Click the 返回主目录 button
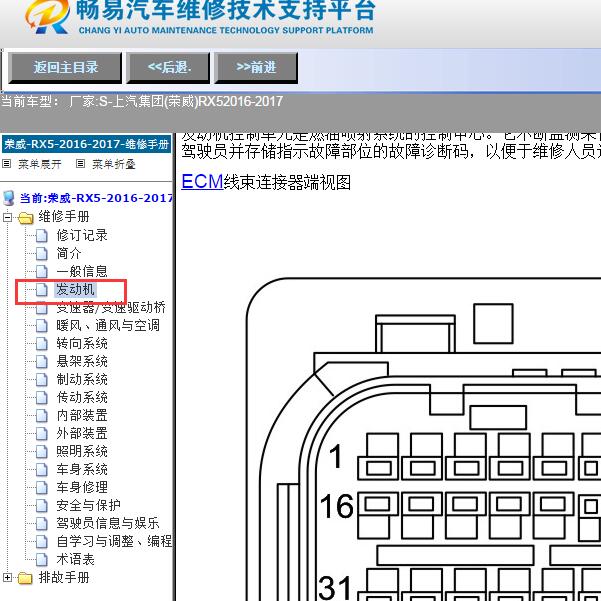The width and height of the screenshot is (601, 601). click(65, 68)
